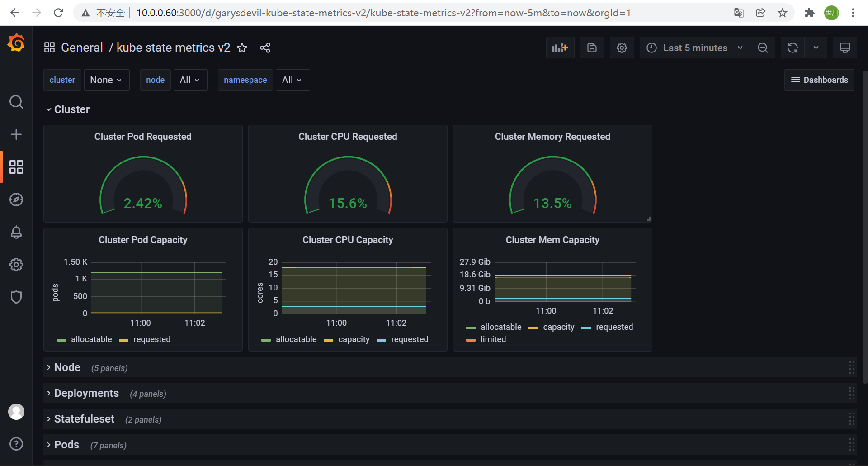
Task: Open browser extensions puzzle icon
Action: pos(810,13)
